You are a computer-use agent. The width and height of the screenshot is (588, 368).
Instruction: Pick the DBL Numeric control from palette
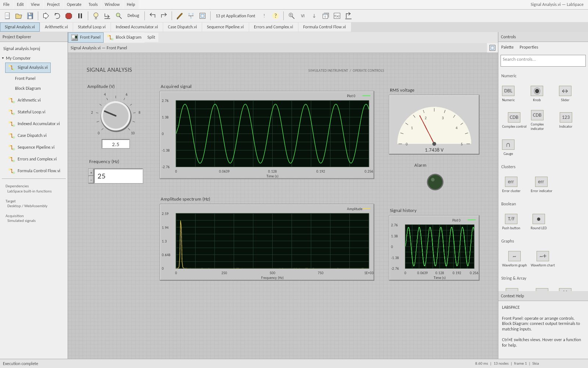coord(508,91)
